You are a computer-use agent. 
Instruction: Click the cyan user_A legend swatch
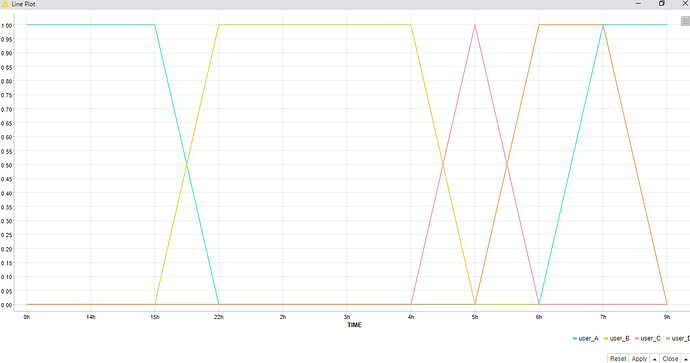point(575,338)
